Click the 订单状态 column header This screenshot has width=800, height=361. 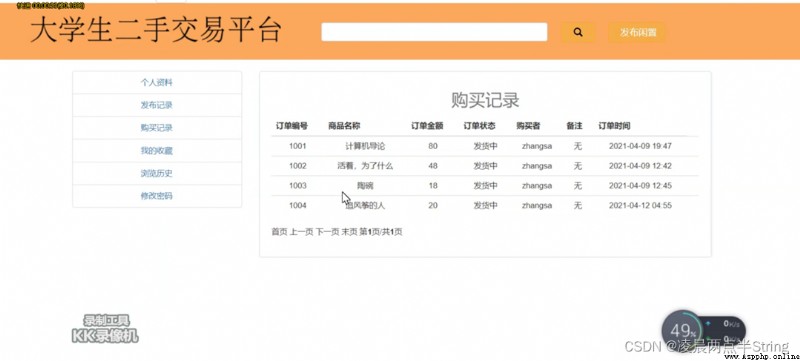point(480,126)
